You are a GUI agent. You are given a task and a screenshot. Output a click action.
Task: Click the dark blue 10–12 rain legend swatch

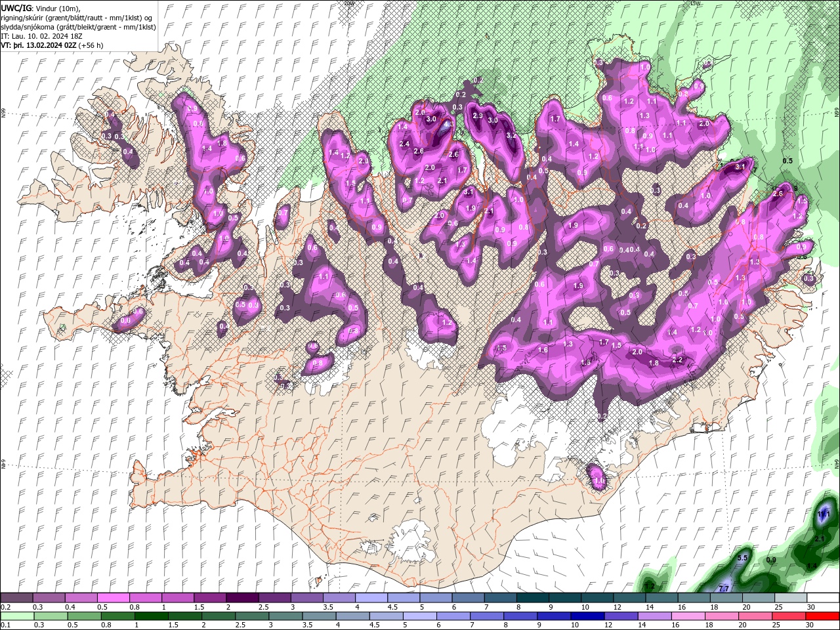point(587,616)
